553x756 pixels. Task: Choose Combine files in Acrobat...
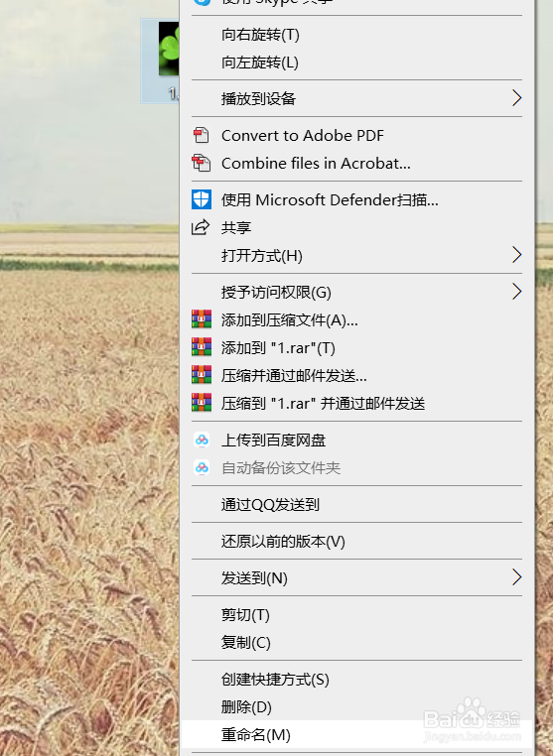click(x=357, y=163)
